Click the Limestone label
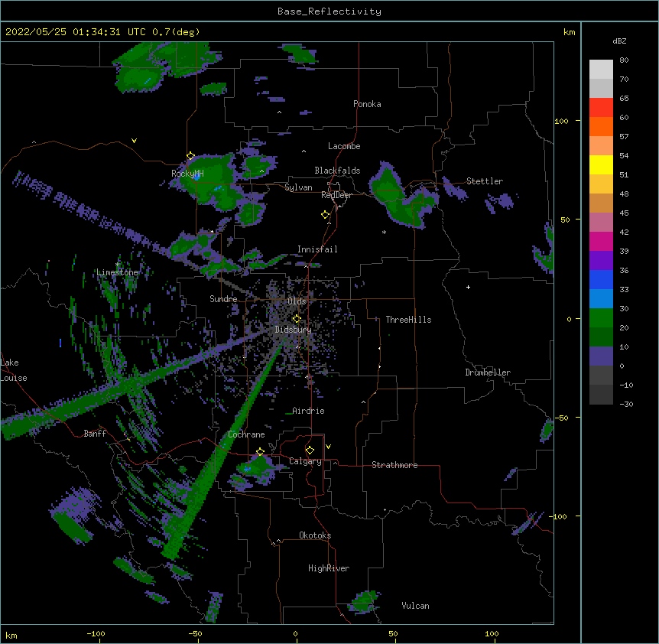The image size is (659, 644). point(117,272)
